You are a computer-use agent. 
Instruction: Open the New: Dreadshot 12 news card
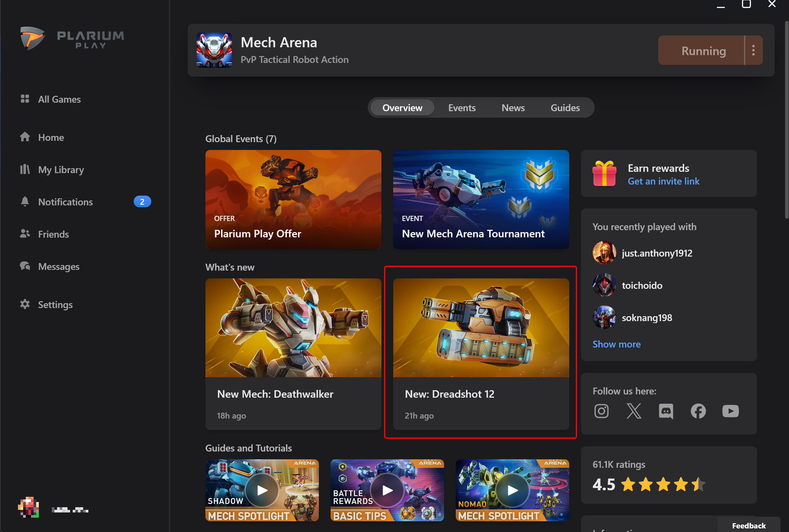point(481,354)
